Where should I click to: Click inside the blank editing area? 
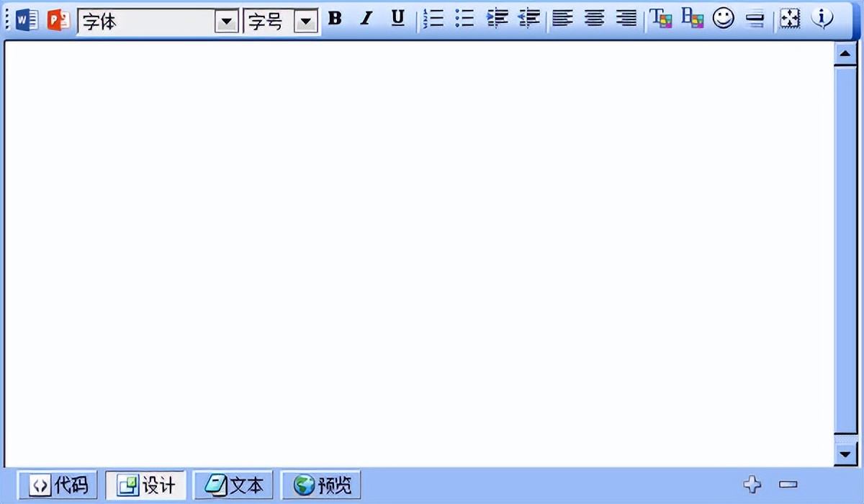coord(418,253)
